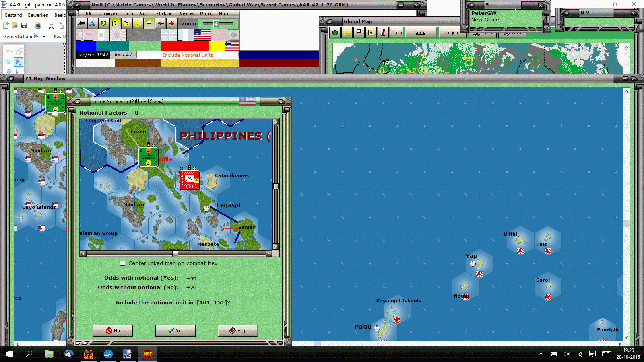Click green hexagon button in Global Map toolbar
Image resolution: width=644 pixels, height=362 pixels.
(x=335, y=33)
